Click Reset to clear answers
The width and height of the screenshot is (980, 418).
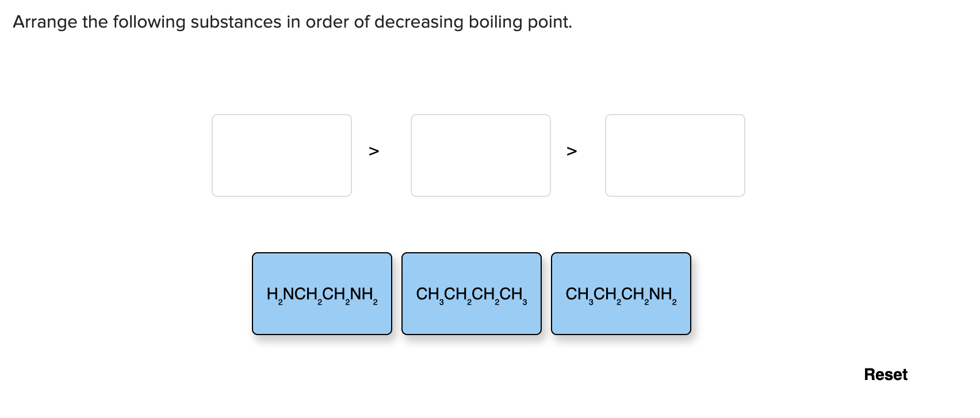click(885, 374)
